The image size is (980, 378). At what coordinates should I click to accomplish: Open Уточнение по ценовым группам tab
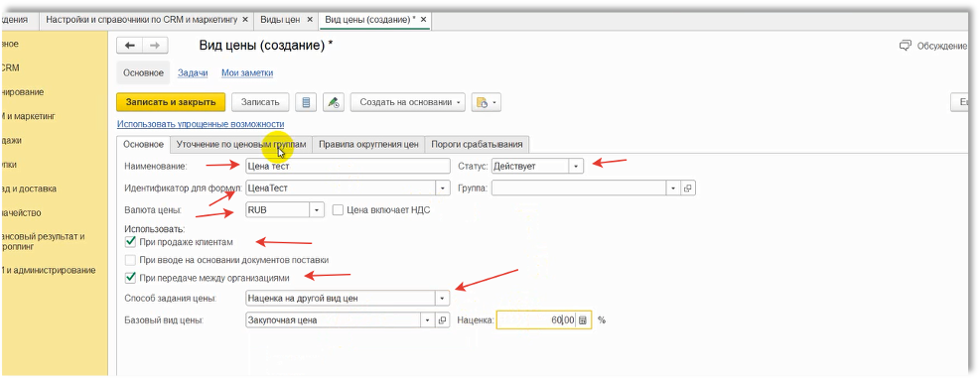coord(241,144)
